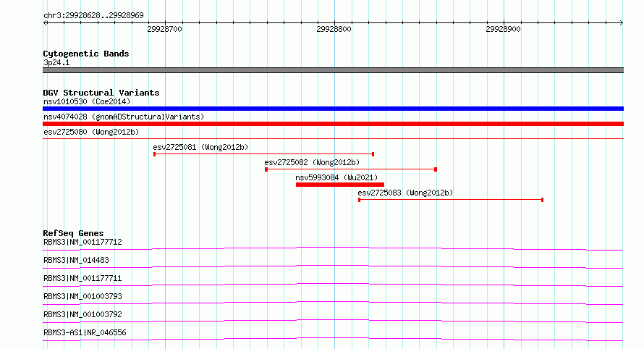Click the RBMS3-AS1|NR_046556 transcript label
Image resolution: width=644 pixels, height=349 pixels.
pos(85,332)
